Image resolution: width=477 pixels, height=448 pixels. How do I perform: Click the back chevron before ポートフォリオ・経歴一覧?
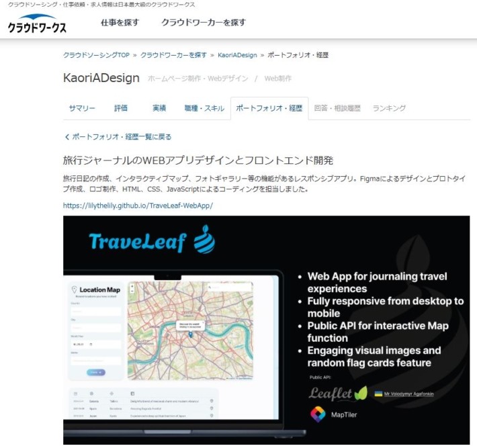[x=67, y=137]
